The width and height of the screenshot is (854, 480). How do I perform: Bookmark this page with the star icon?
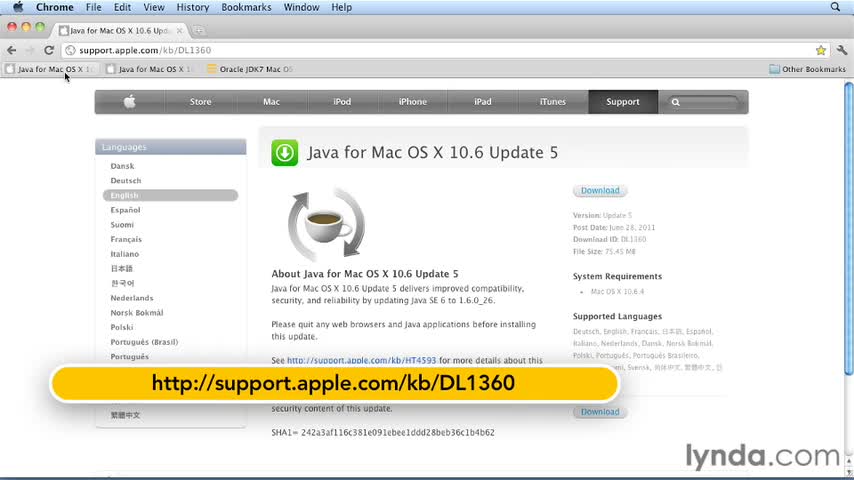coord(821,50)
